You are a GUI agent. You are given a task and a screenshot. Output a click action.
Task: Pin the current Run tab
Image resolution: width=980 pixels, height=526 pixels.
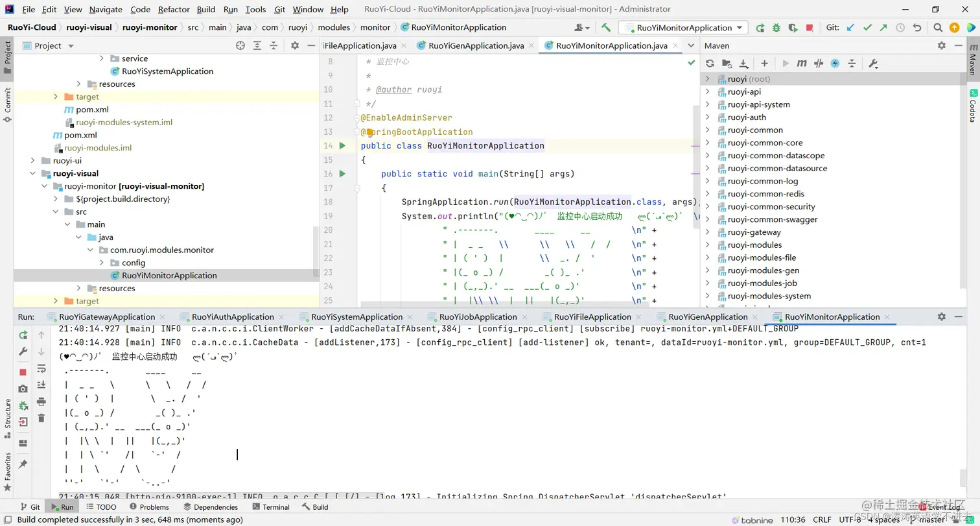pyautogui.click(x=23, y=464)
